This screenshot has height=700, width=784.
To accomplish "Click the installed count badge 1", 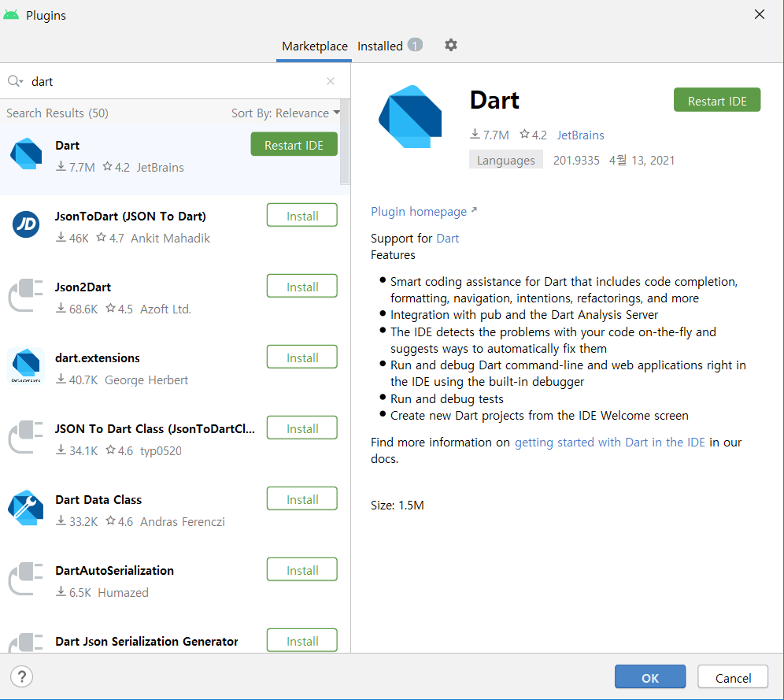I will 415,45.
